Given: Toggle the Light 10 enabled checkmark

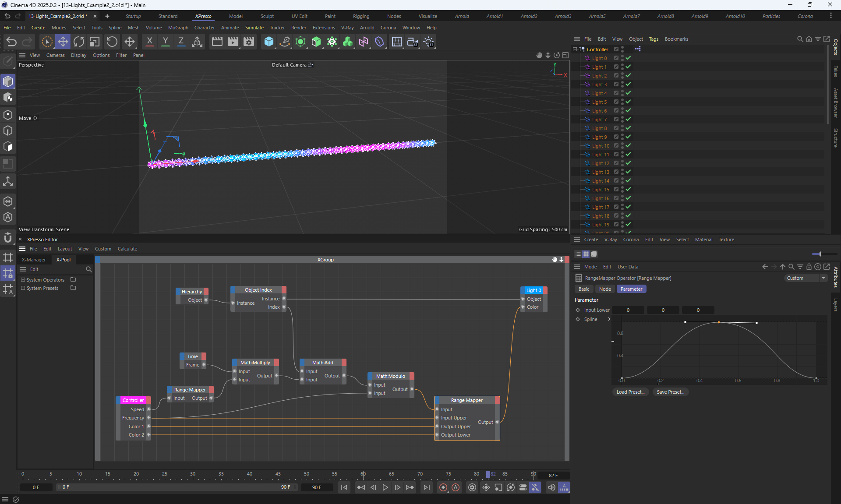Looking at the screenshot, I should click(x=628, y=145).
